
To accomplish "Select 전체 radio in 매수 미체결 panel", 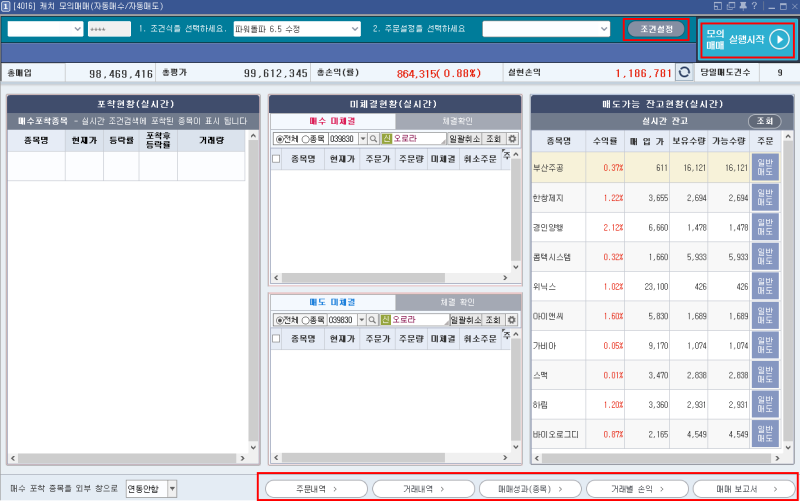I will [x=280, y=139].
